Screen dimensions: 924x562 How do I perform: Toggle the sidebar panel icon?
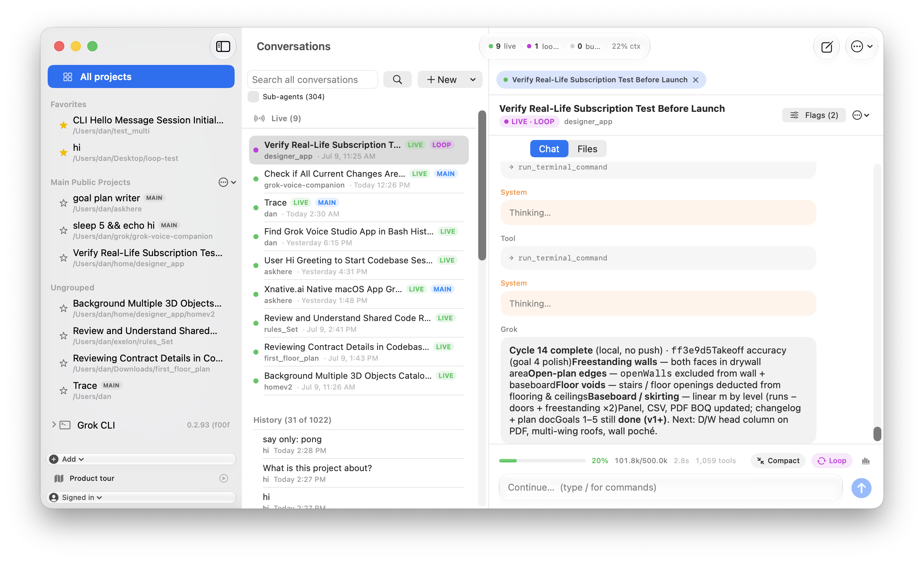tap(223, 47)
